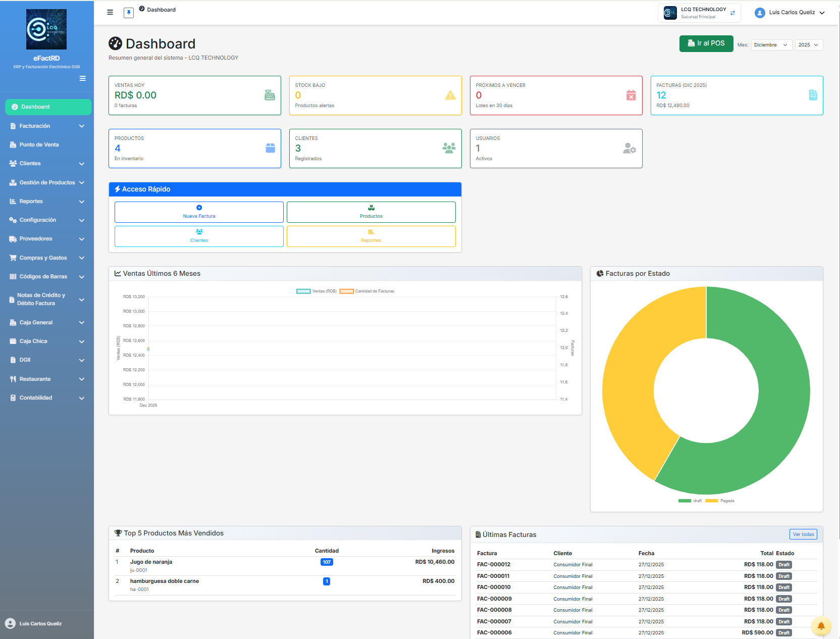This screenshot has height=639, width=840.
Task: Click the branch switch arrows icon
Action: (732, 13)
